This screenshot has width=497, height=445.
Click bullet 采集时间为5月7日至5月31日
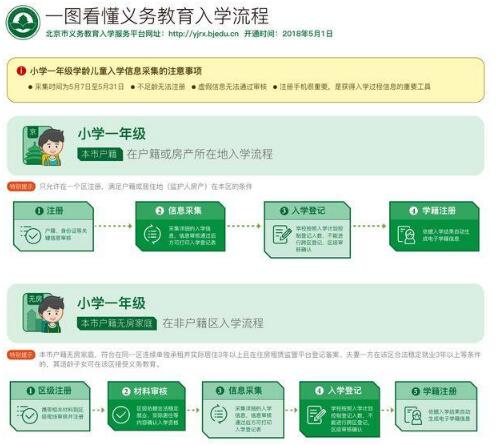(x=76, y=87)
